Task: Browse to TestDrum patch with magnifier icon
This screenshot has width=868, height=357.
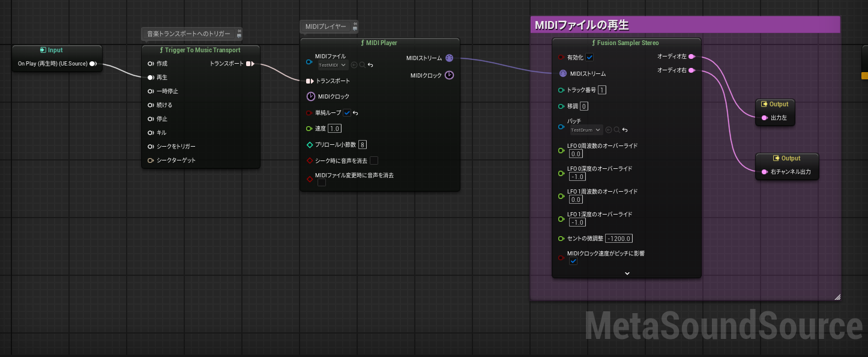Action: (617, 130)
